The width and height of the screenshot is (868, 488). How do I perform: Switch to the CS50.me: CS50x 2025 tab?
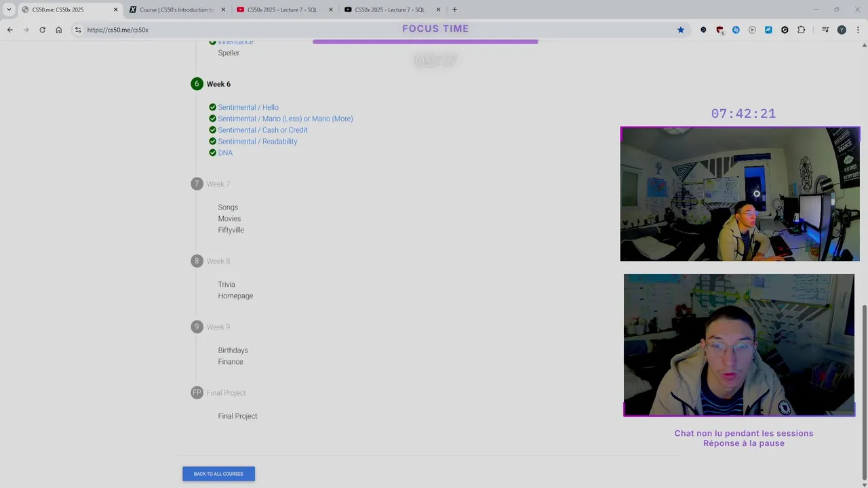pyautogui.click(x=68, y=9)
